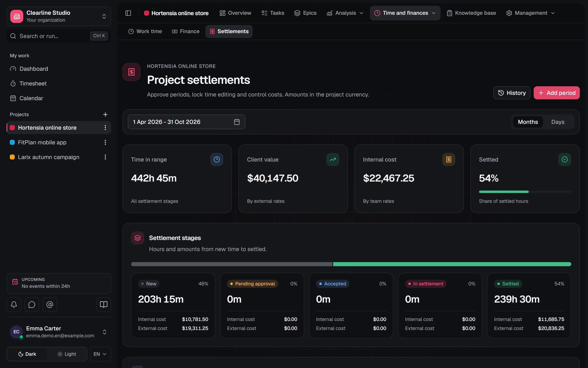Open mentions at-sign icon
The image size is (588, 368).
[x=50, y=304]
